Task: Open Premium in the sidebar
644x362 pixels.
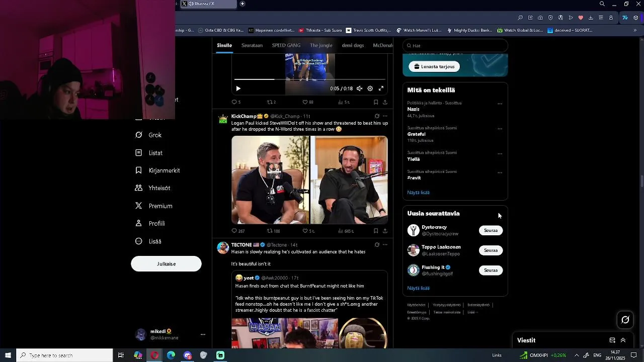Action: point(154,206)
